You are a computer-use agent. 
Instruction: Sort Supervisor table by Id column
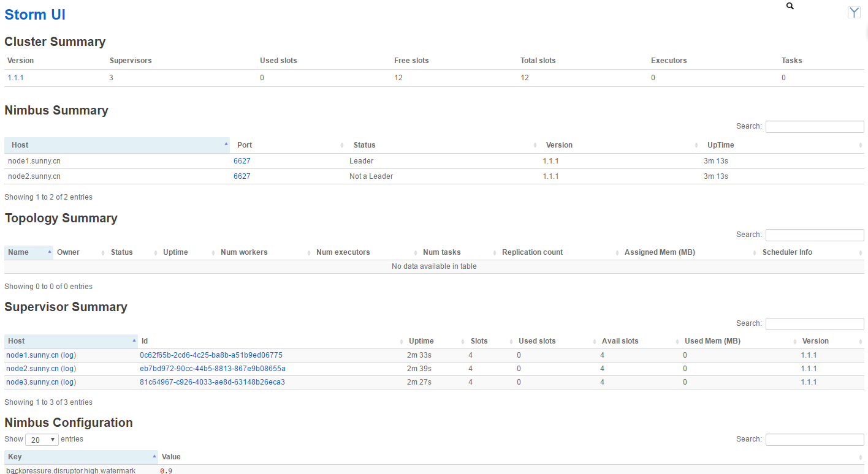272,341
